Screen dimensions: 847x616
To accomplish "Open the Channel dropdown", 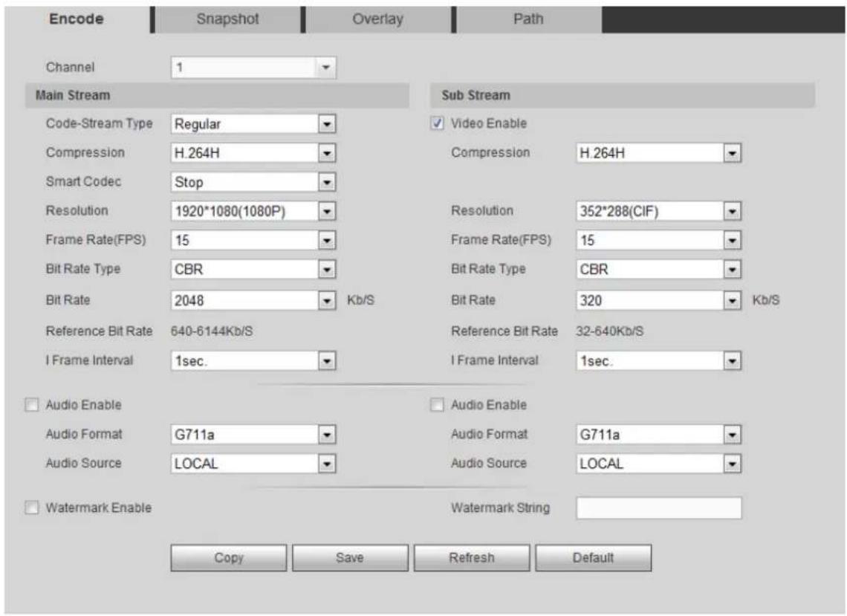I will point(253,68).
